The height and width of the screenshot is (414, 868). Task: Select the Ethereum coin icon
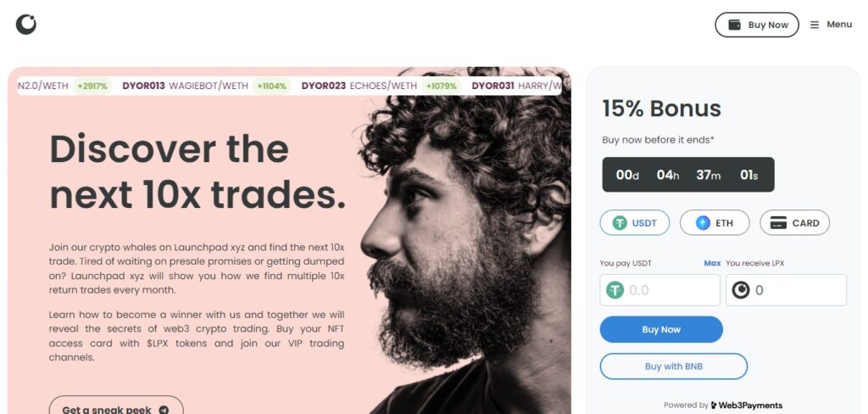(703, 223)
